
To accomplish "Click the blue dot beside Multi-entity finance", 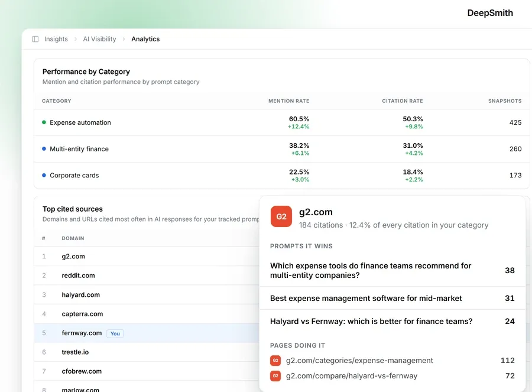I will (44, 148).
